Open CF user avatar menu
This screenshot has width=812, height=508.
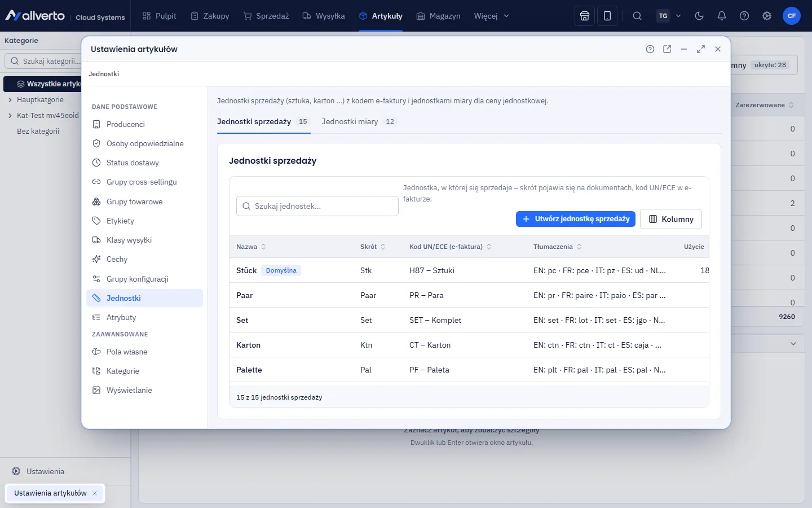792,16
